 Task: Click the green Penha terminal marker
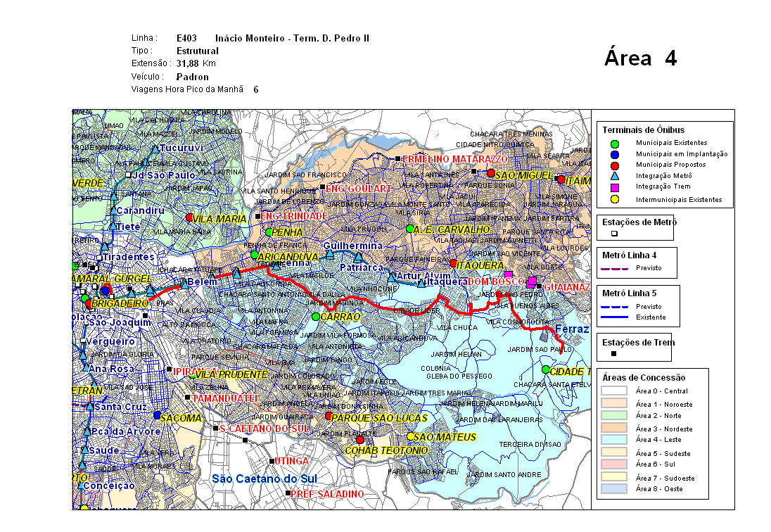pyautogui.click(x=269, y=232)
